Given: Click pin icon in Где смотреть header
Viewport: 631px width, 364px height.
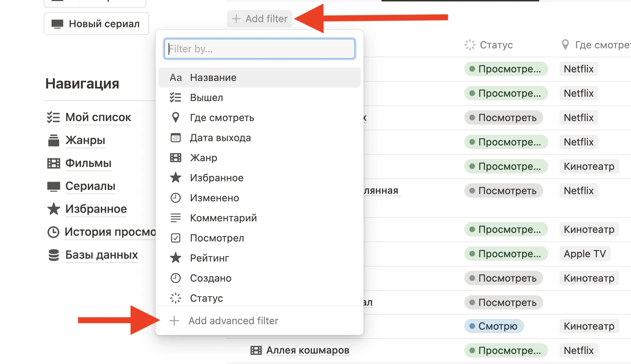Looking at the screenshot, I should (565, 45).
